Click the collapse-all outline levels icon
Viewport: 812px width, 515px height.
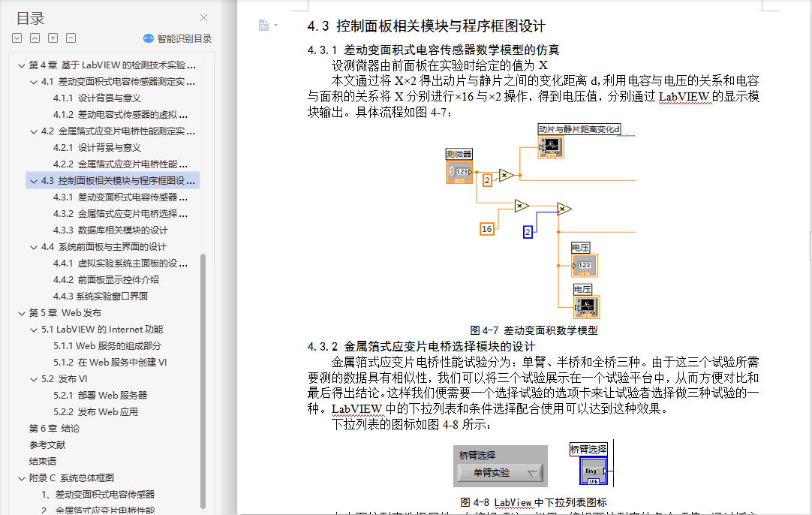(x=35, y=38)
